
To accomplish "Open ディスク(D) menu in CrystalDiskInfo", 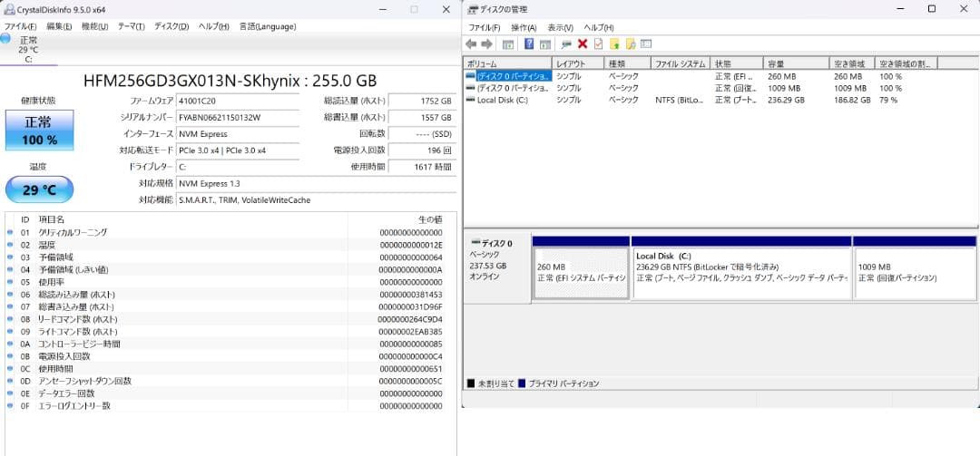I will [x=171, y=26].
